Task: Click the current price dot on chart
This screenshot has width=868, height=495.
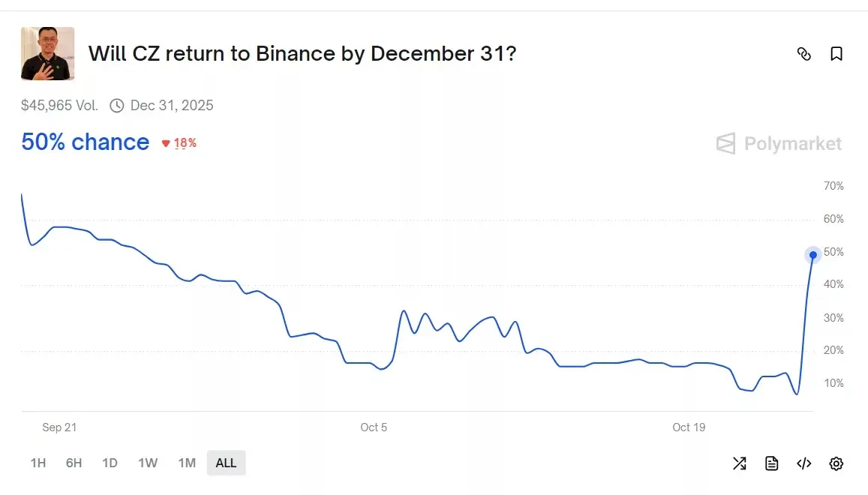Action: (813, 255)
